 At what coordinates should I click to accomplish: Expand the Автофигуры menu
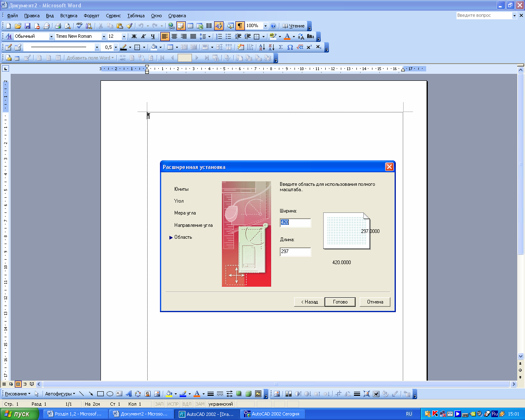pos(60,394)
